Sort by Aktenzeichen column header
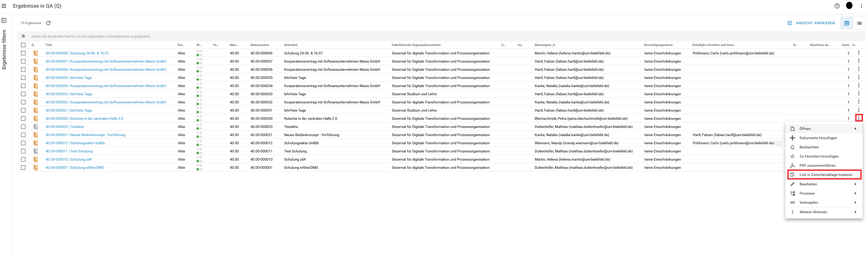The image size is (868, 253). [259, 45]
